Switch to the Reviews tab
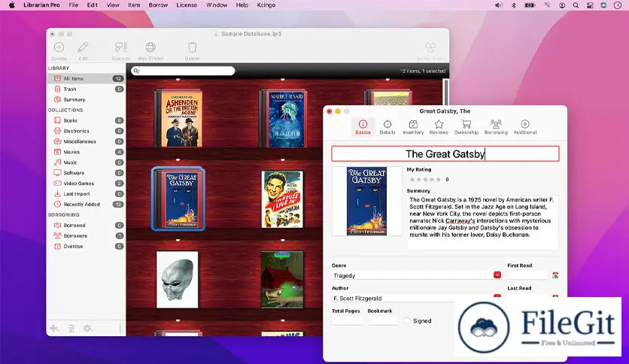This screenshot has width=629, height=364. (x=439, y=127)
